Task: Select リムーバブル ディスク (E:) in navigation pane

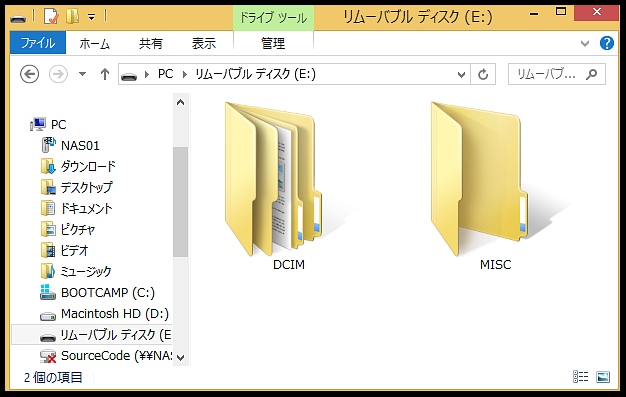Action: (92, 335)
